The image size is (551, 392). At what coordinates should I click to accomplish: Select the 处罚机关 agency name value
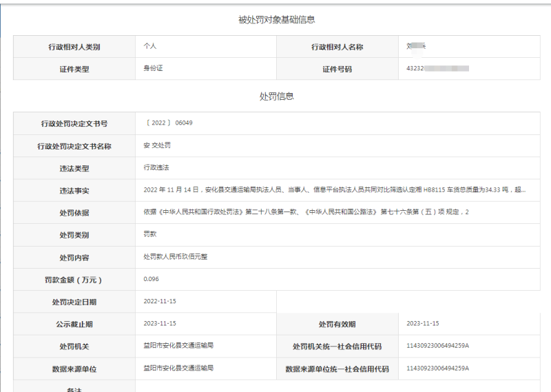click(x=178, y=345)
